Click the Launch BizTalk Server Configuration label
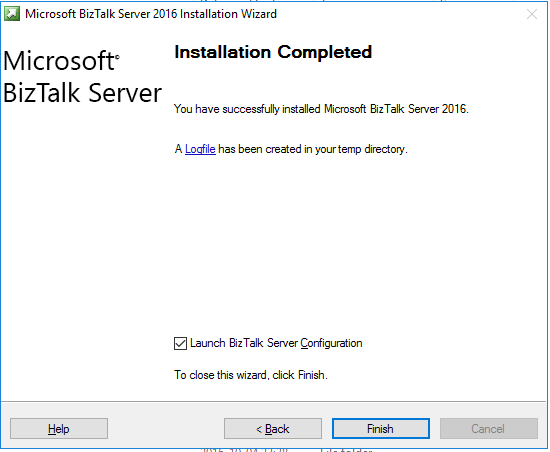The image size is (550, 452). (x=276, y=343)
